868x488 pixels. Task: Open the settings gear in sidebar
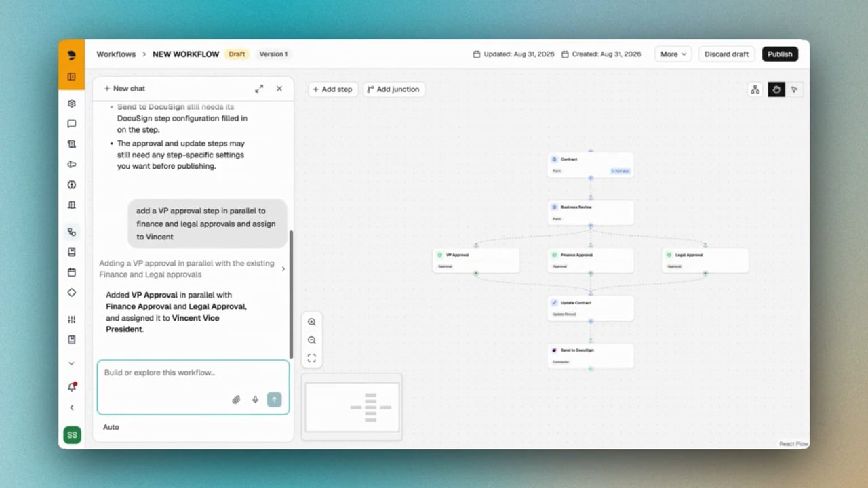[71, 104]
